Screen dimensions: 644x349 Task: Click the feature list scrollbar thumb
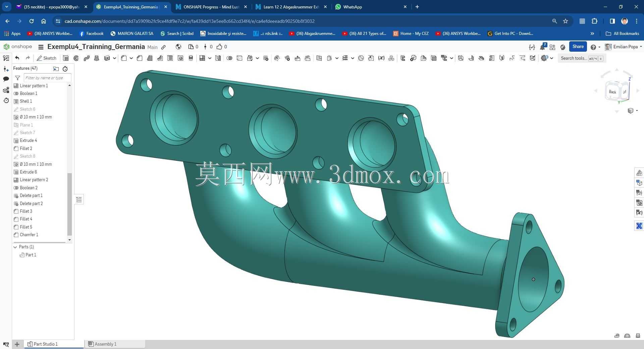coord(70,204)
